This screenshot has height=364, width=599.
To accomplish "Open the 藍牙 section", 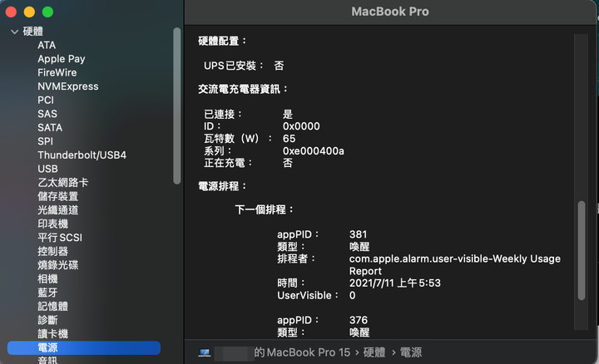I will 47,293.
